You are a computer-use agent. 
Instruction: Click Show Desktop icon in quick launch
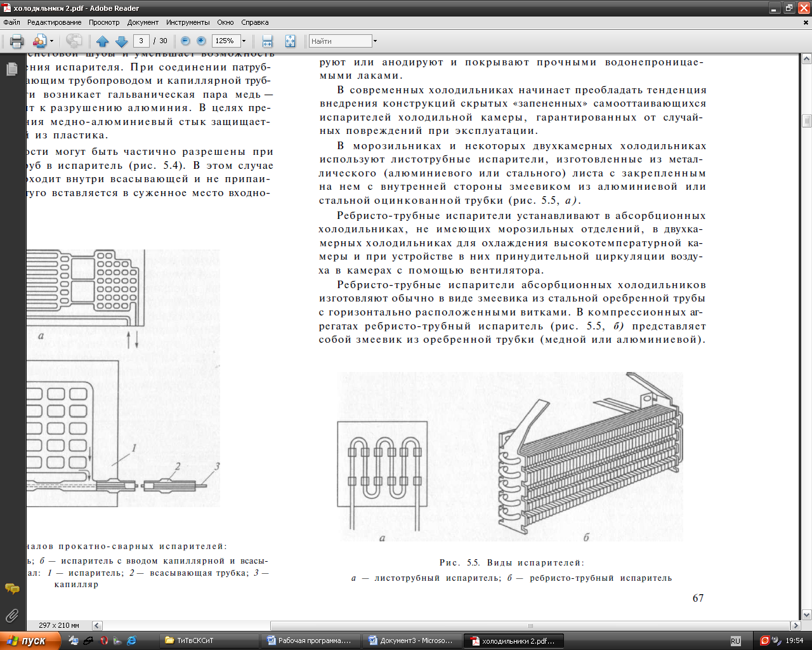(74, 640)
